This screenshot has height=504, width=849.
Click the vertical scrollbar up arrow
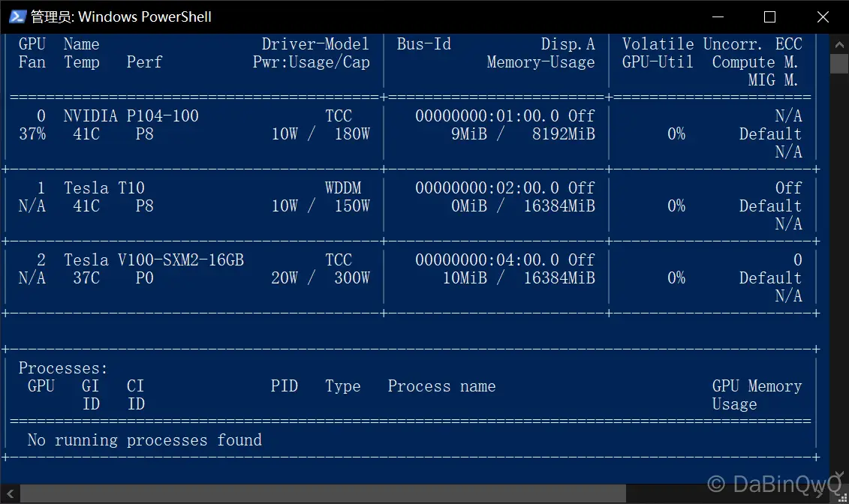839,44
